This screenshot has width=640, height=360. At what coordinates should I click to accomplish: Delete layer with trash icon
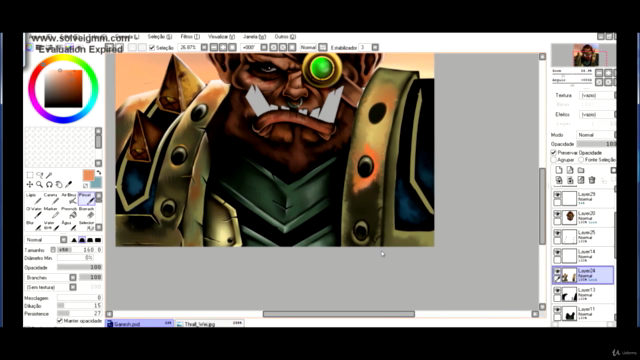(x=592, y=180)
